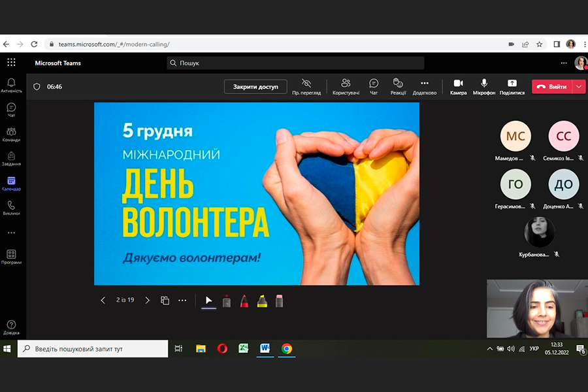Go to the next presentation slide

147,301
